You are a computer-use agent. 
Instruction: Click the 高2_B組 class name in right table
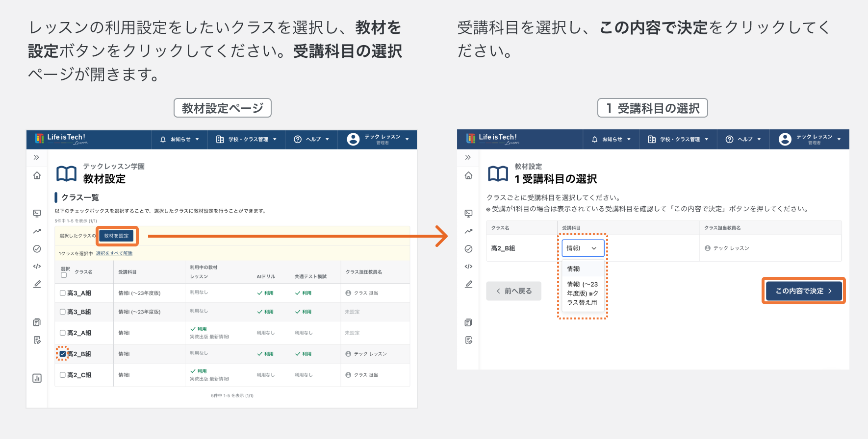coord(503,248)
